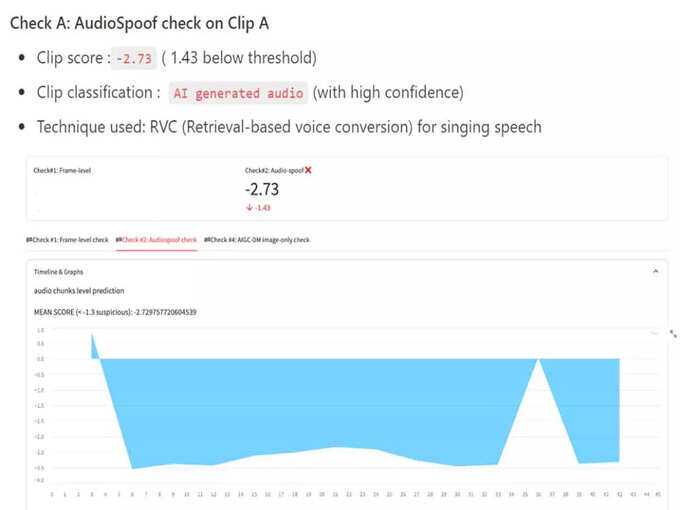This screenshot has height=510, width=680.
Task: Click the MEAN SCORE text line
Action: 115,312
